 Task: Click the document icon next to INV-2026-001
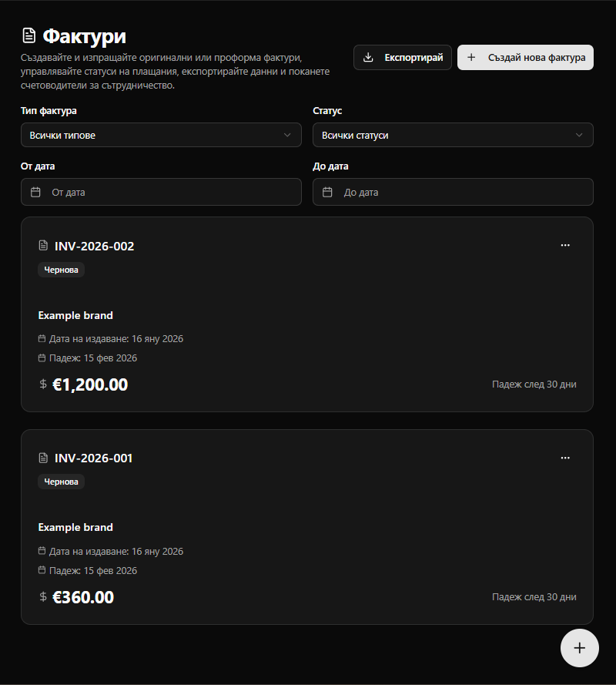tap(43, 458)
